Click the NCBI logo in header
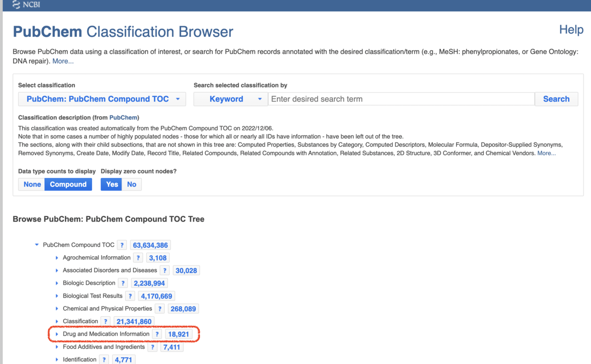591x364 pixels. pyautogui.click(x=26, y=5)
